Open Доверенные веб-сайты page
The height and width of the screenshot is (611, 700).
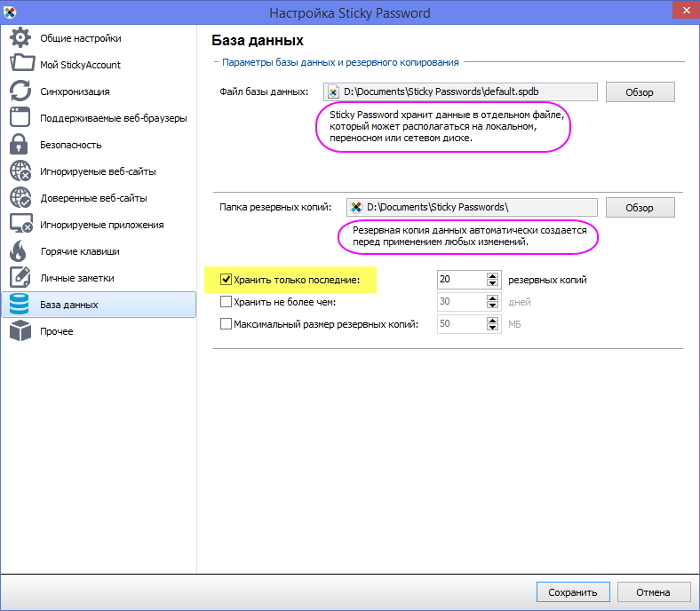click(99, 198)
